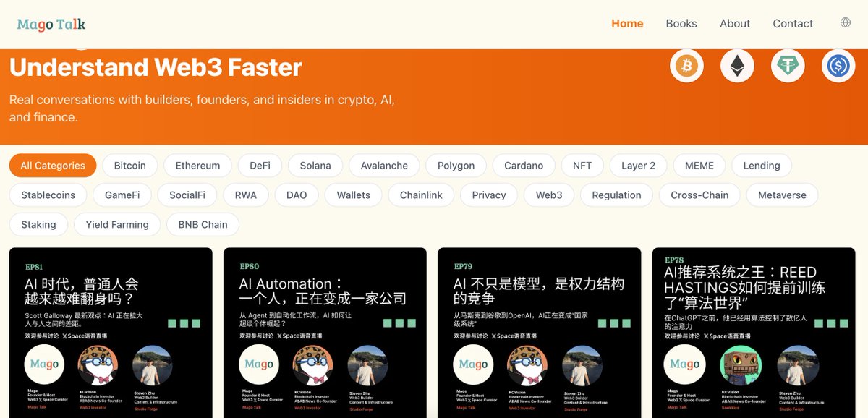The image size is (868, 418).
Task: Click the Mago avatar on EP78 card
Action: 684,364
